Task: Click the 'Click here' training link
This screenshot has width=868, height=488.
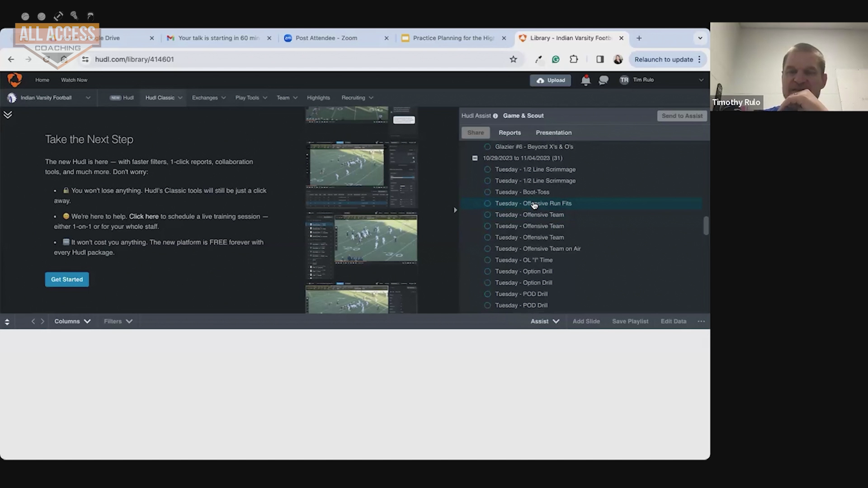Action: pyautogui.click(x=144, y=216)
